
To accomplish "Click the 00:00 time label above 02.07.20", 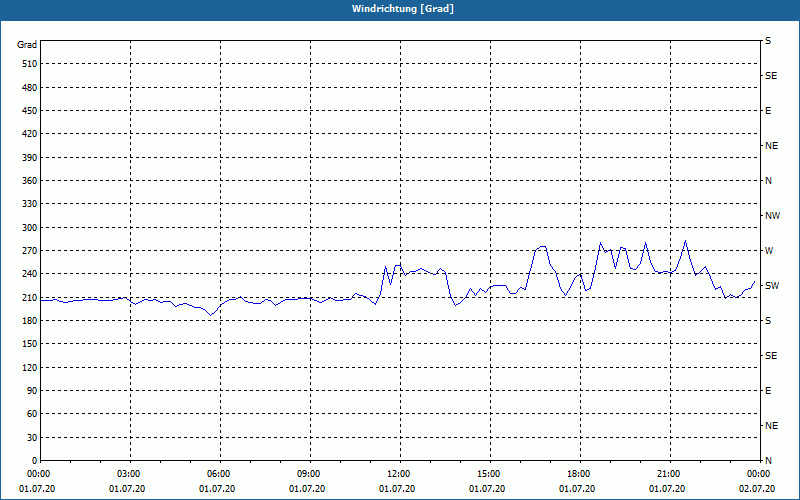I will click(760, 474).
